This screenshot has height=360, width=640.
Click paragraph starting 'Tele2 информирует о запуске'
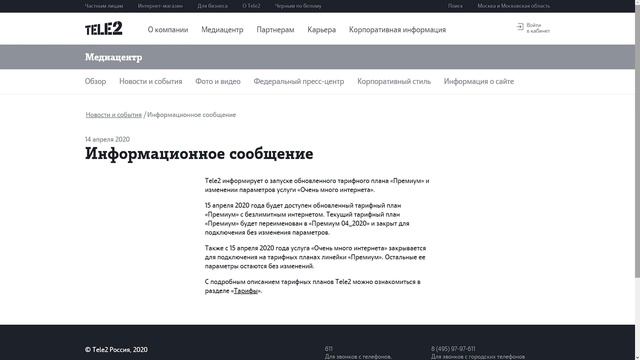point(317,185)
